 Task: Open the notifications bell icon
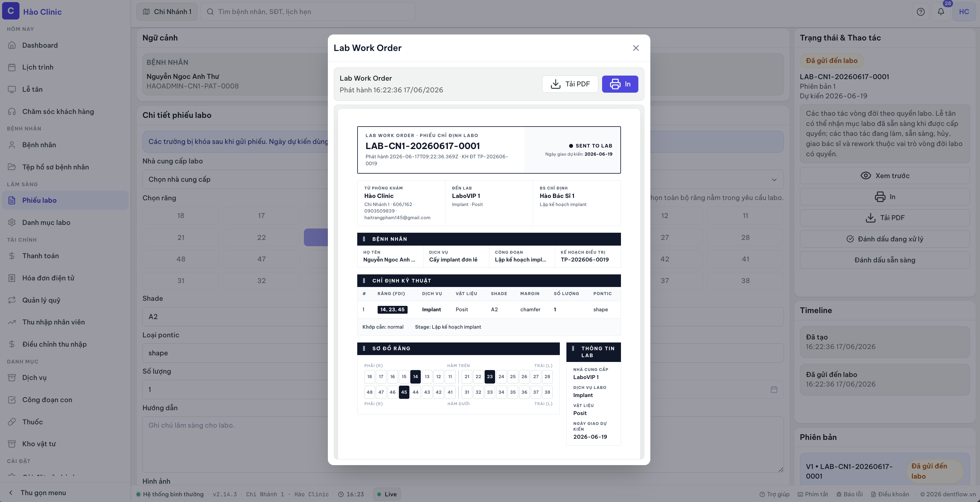point(940,12)
